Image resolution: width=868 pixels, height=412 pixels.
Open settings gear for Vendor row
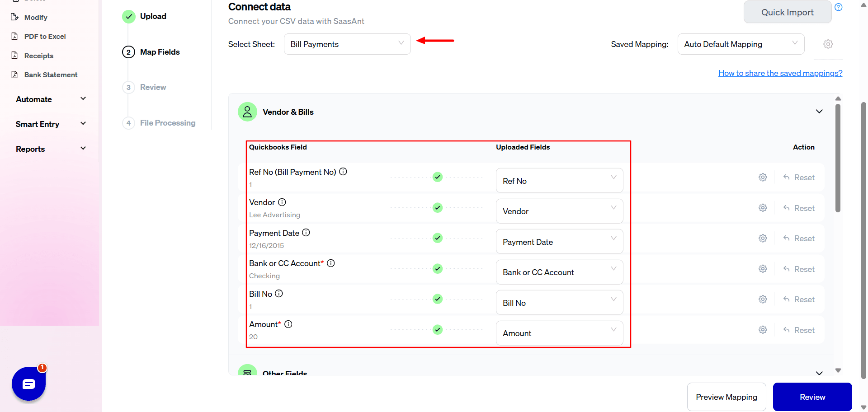[x=763, y=208]
